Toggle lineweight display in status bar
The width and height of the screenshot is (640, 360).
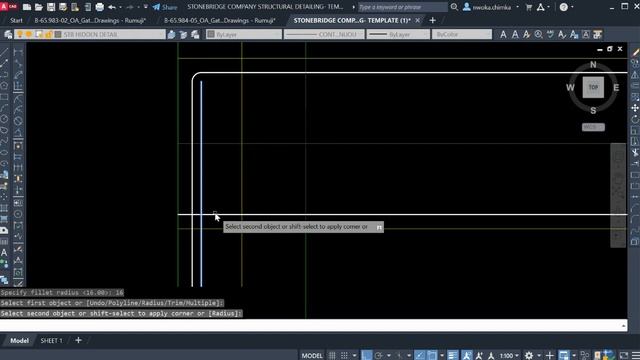click(453, 356)
